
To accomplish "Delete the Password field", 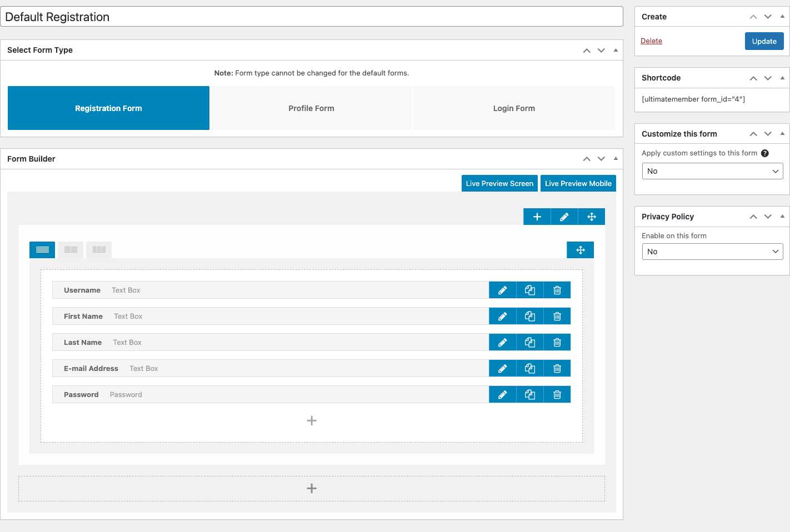I will pos(557,394).
